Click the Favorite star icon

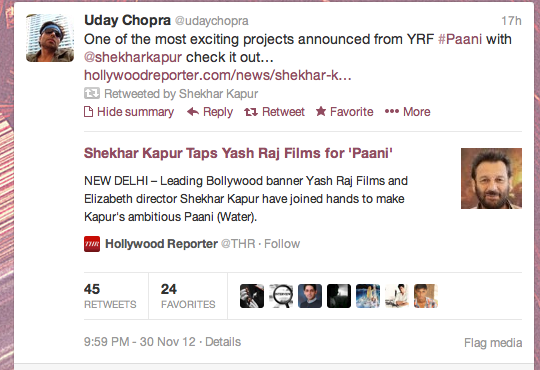click(321, 111)
